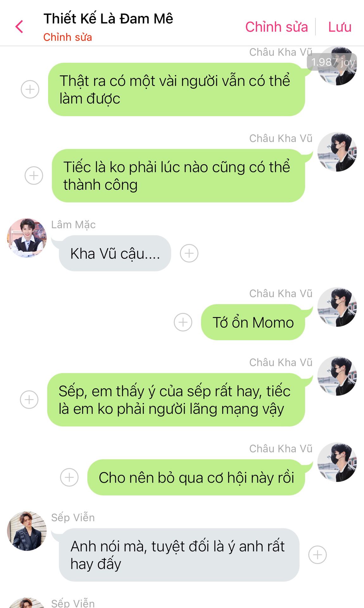Tap the '1.987 joy' badge
Screen dimensions: 364x608
tap(332, 62)
